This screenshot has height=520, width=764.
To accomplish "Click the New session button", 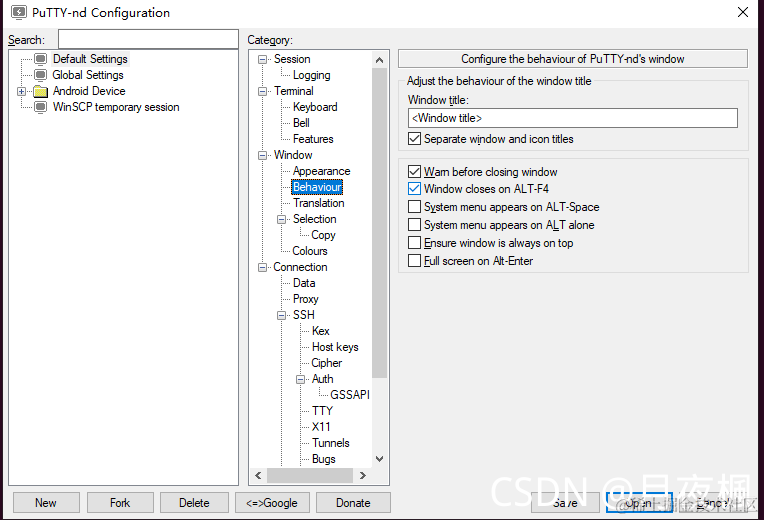I will pyautogui.click(x=46, y=502).
